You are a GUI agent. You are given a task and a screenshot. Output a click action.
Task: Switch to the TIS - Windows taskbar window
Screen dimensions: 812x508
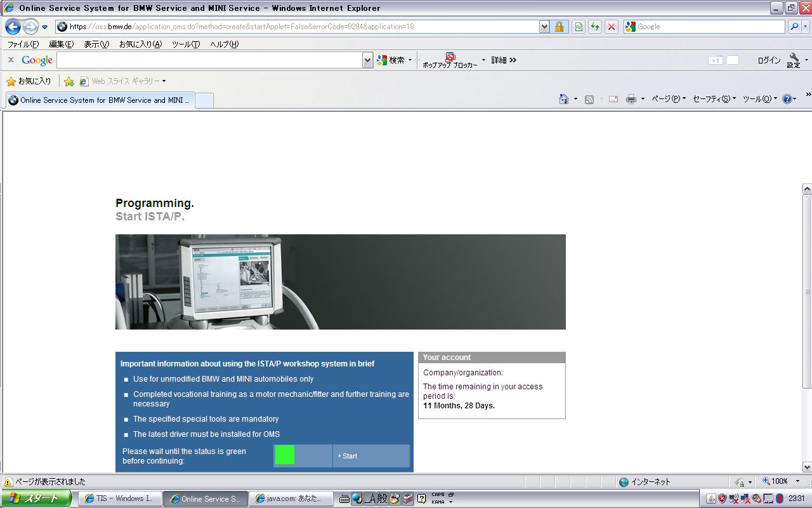[x=119, y=499]
